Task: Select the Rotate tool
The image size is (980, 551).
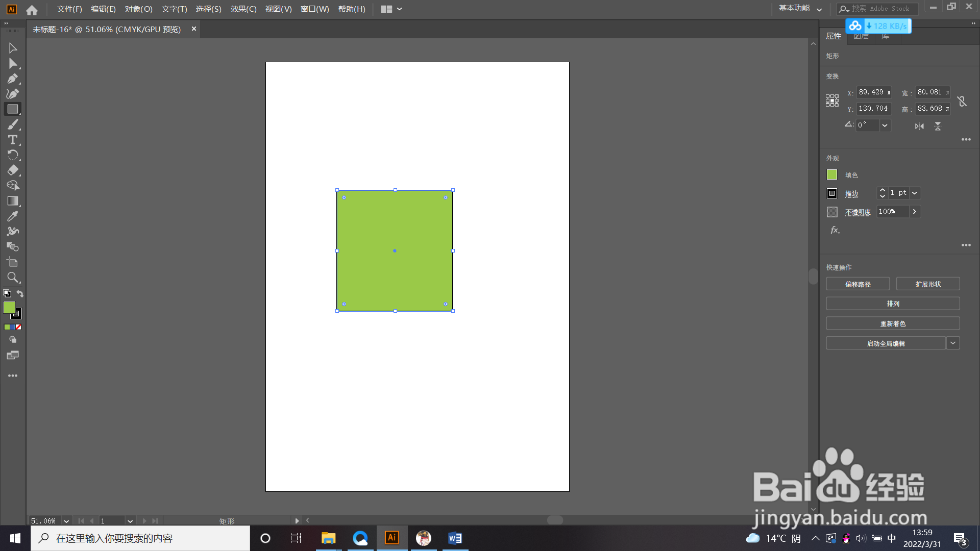Action: tap(13, 155)
